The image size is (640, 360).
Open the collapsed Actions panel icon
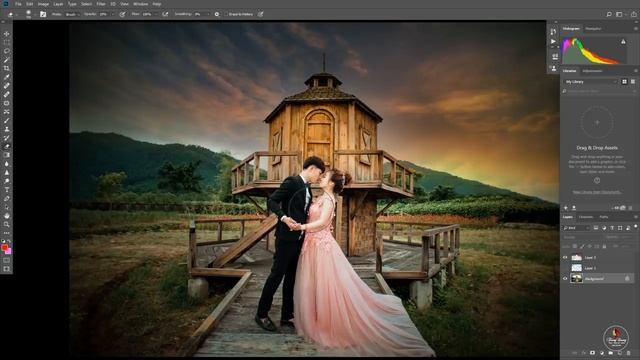[x=553, y=41]
